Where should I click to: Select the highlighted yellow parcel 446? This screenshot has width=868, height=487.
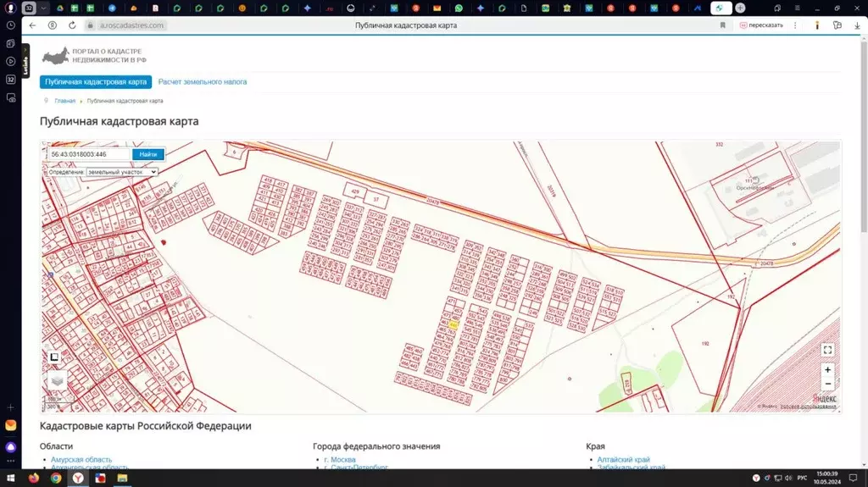[454, 325]
